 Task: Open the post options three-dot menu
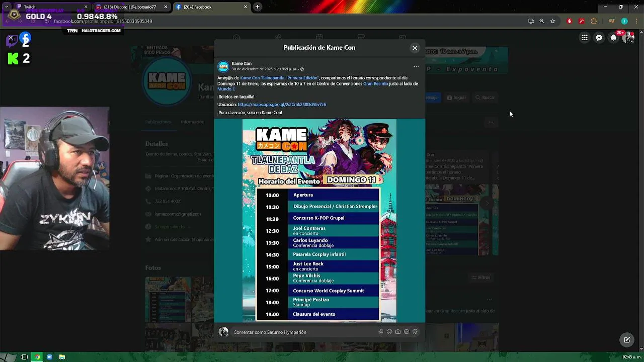(416, 66)
